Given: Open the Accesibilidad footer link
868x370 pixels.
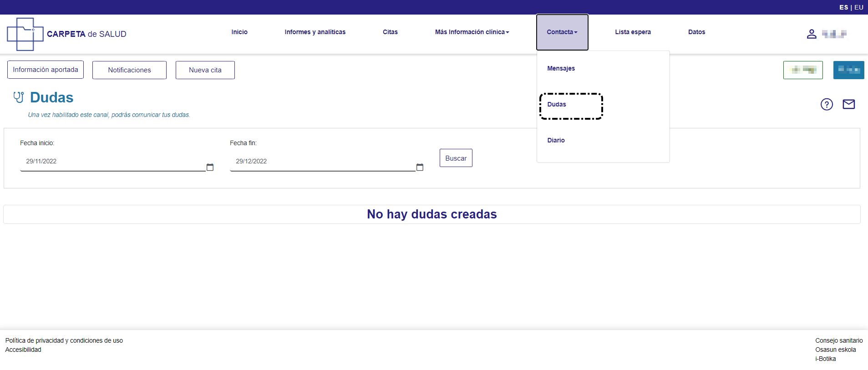Looking at the screenshot, I should 23,350.
